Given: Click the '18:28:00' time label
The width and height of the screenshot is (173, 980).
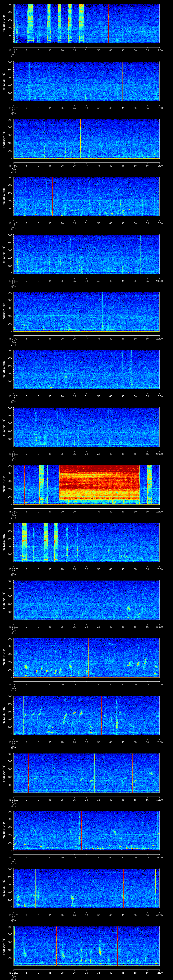Looking at the screenshot, I should [14, 742].
